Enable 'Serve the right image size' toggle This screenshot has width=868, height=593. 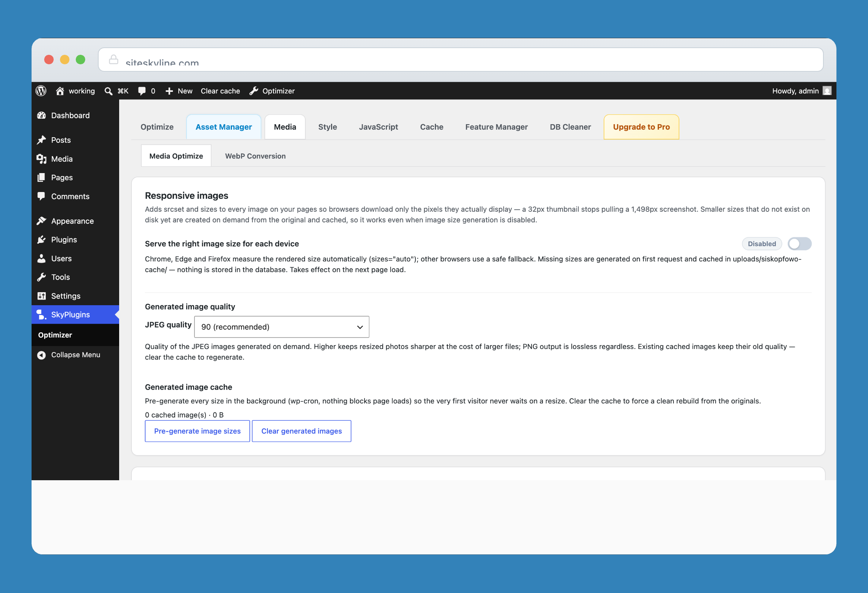point(800,244)
